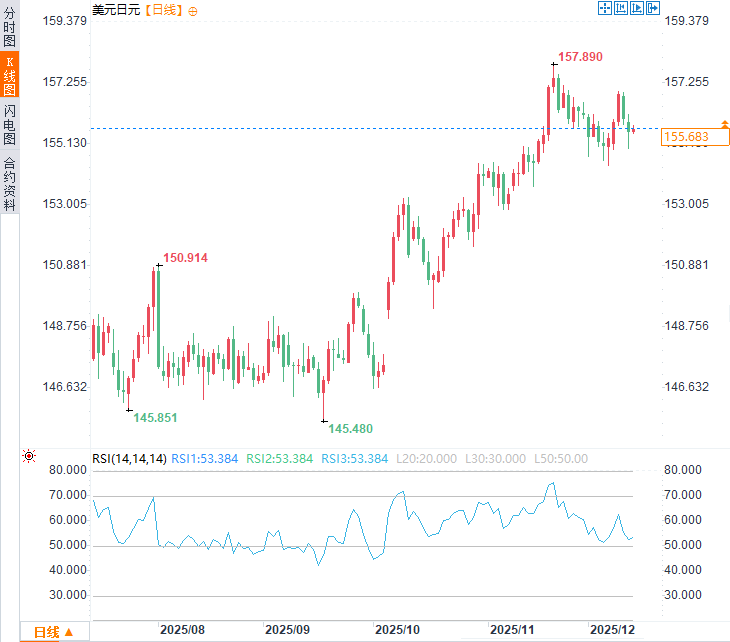
Task: Click the left axis 153.005 price label
Action: coord(65,204)
